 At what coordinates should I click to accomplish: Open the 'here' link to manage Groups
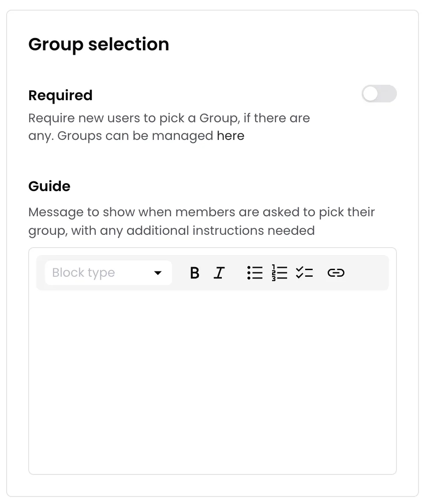coord(231,135)
